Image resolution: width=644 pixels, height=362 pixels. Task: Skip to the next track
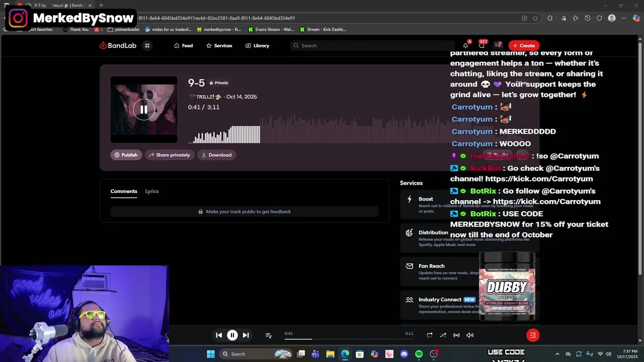pyautogui.click(x=246, y=335)
